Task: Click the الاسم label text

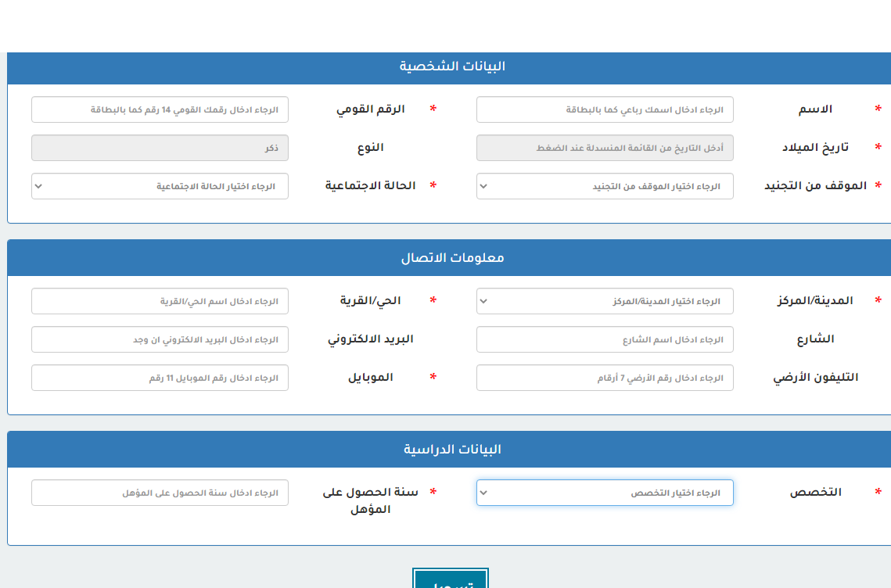Action: click(x=815, y=109)
